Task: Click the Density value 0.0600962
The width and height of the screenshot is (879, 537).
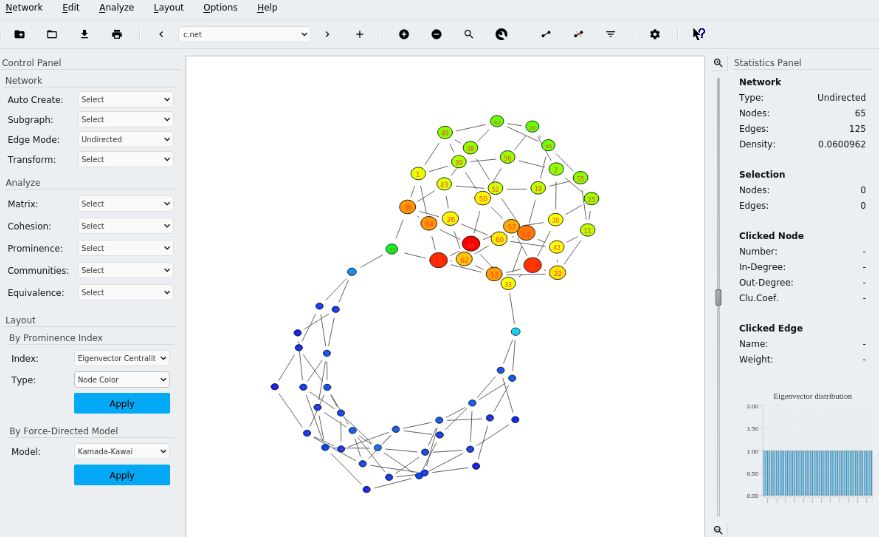Action: [841, 144]
